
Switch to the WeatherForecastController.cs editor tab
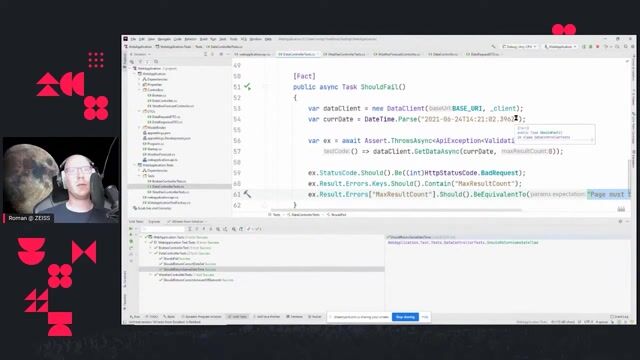(x=397, y=54)
